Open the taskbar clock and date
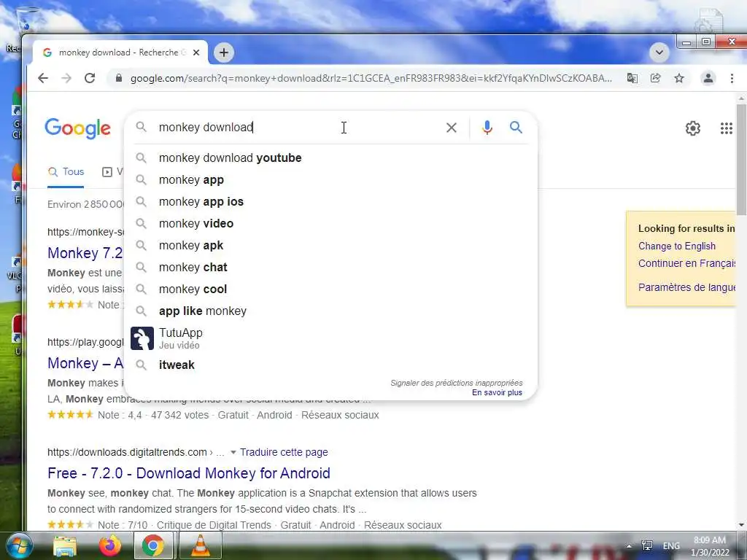The image size is (747, 560). pyautogui.click(x=709, y=546)
